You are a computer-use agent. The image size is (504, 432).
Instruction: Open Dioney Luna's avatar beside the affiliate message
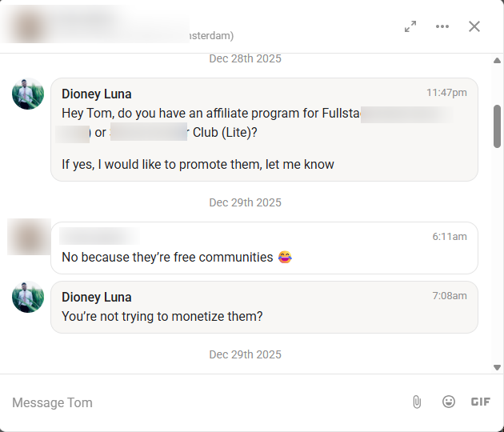[x=28, y=94]
